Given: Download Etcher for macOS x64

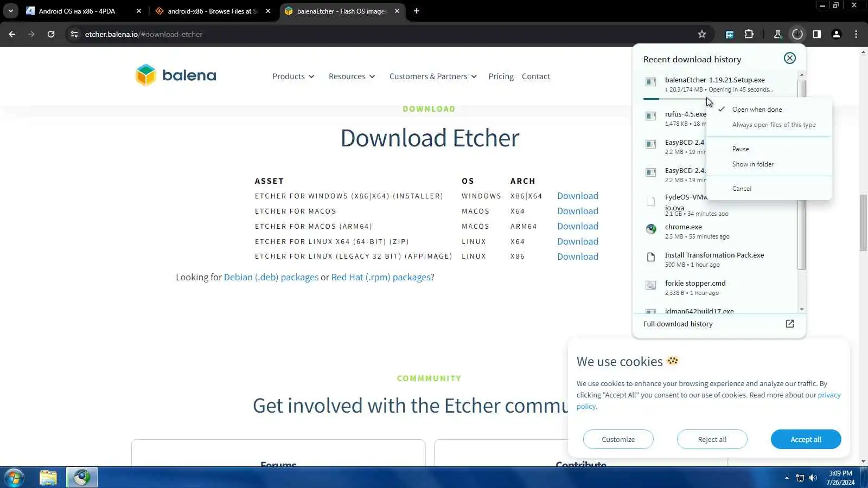Looking at the screenshot, I should (578, 211).
